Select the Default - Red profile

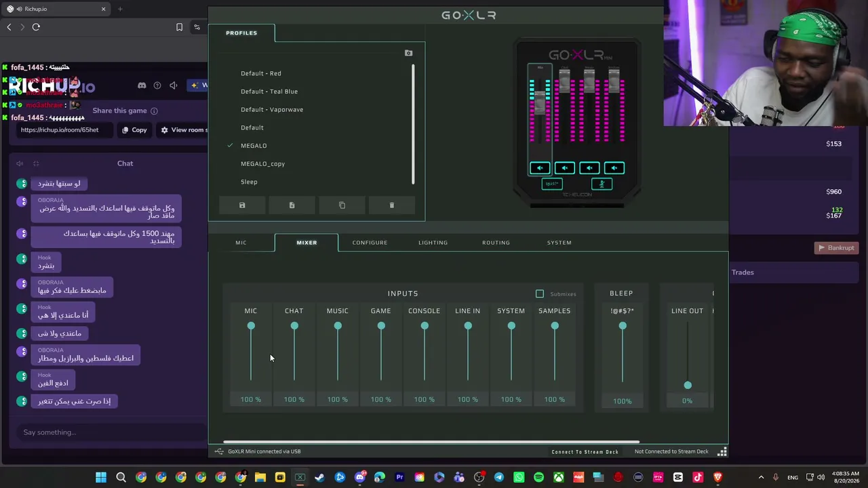click(261, 73)
